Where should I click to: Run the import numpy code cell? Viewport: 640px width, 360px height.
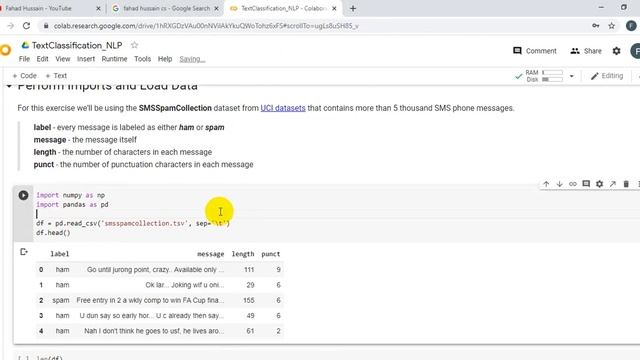coord(23,195)
